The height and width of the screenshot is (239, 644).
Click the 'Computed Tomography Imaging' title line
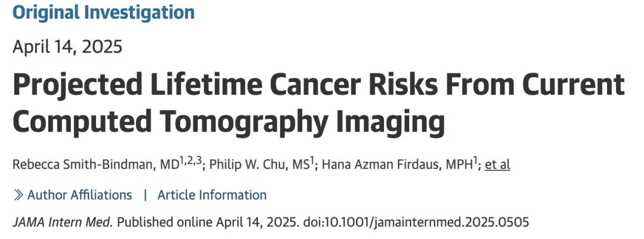click(229, 121)
